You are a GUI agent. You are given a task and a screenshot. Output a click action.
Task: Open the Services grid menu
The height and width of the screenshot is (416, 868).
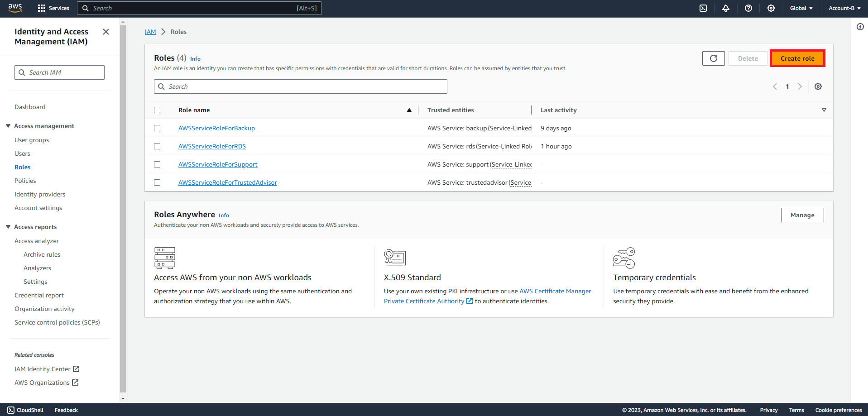tap(53, 8)
